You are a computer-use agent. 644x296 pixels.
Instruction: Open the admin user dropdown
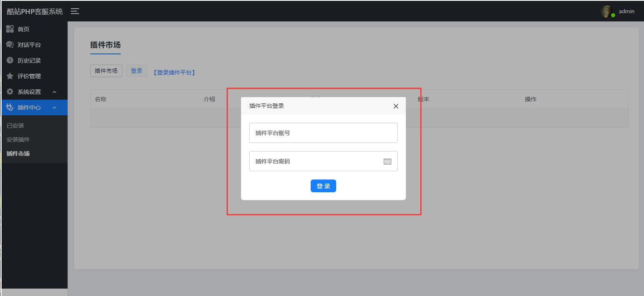tap(626, 12)
